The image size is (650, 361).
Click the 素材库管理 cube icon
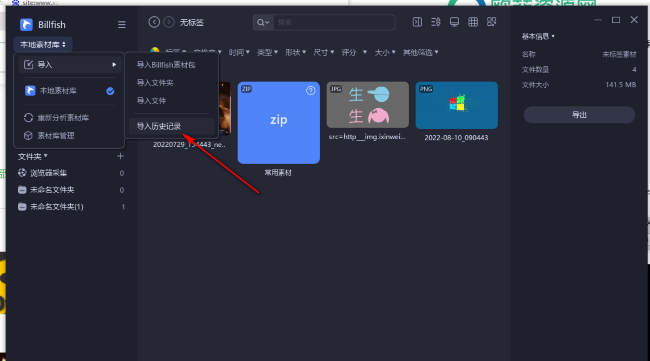pyautogui.click(x=28, y=136)
